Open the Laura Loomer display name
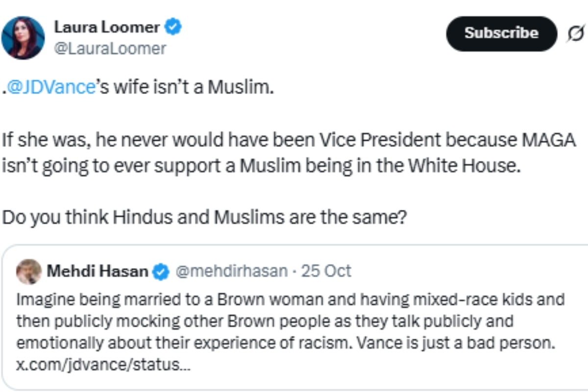 point(107,27)
